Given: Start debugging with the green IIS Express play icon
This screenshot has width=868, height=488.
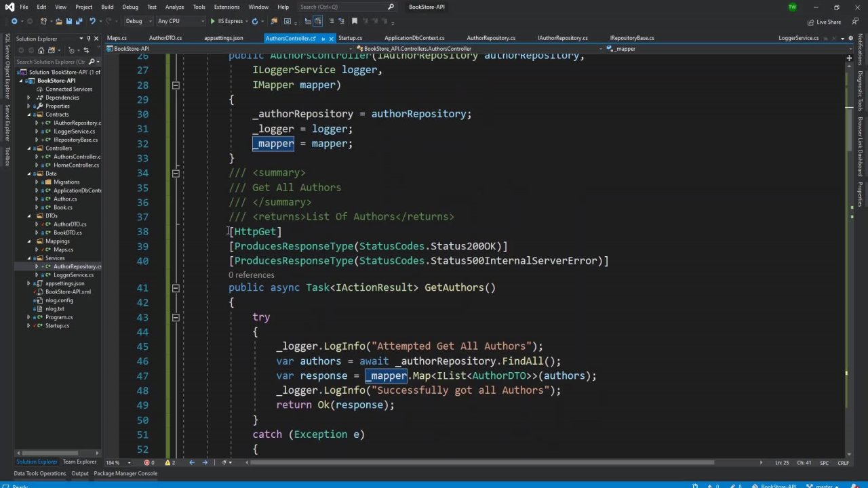Looking at the screenshot, I should (x=212, y=21).
